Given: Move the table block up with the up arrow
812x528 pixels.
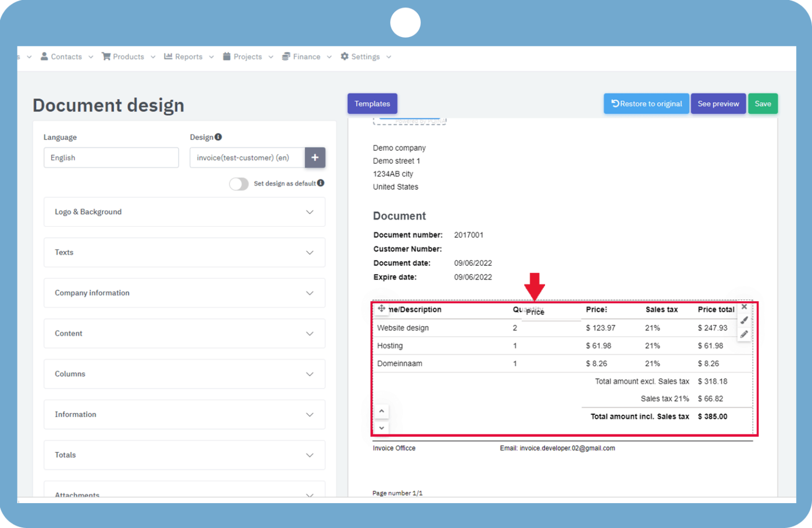Looking at the screenshot, I should pos(382,411).
